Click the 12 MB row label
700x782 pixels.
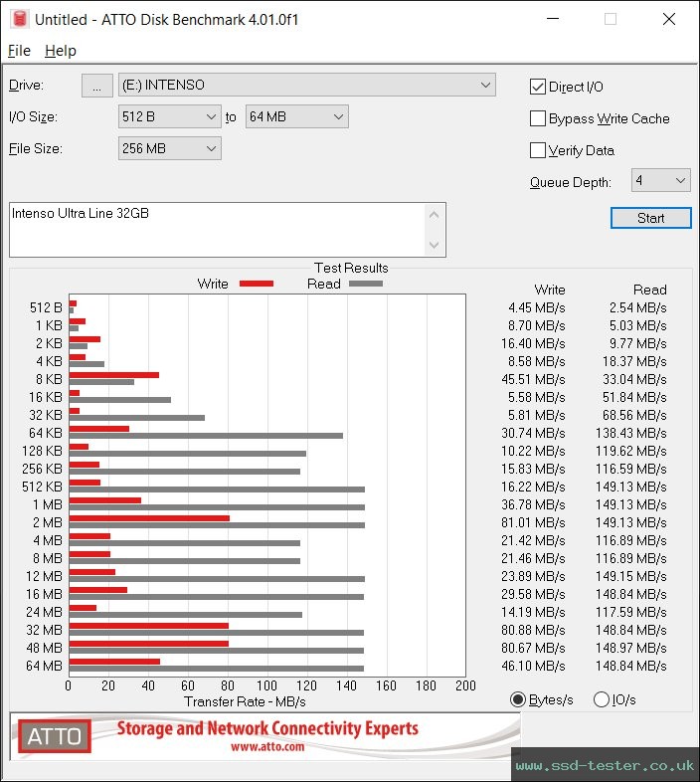[x=45, y=576]
